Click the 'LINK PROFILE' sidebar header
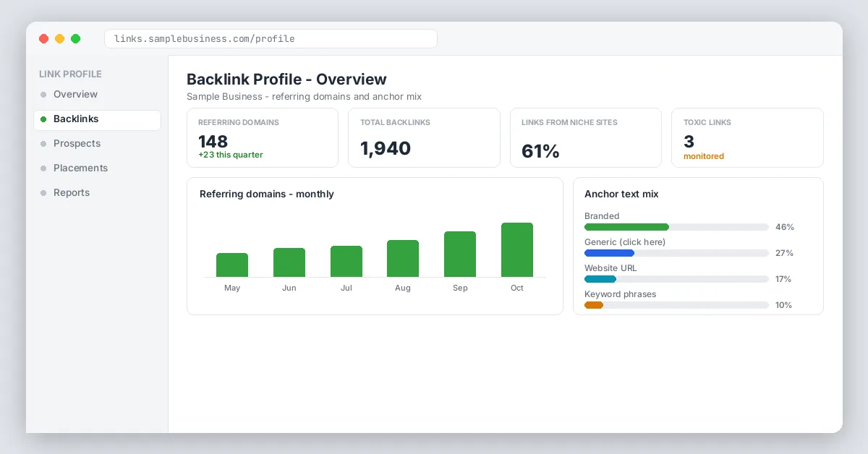Viewport: 868px width, 454px height. point(70,74)
